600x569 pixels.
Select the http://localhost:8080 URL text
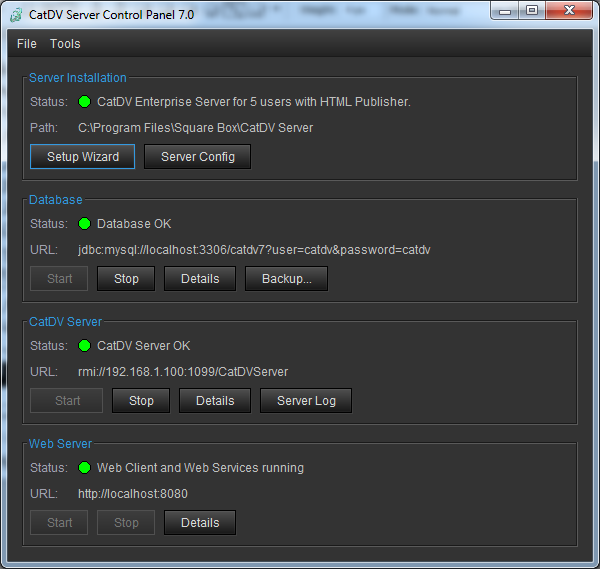click(133, 494)
